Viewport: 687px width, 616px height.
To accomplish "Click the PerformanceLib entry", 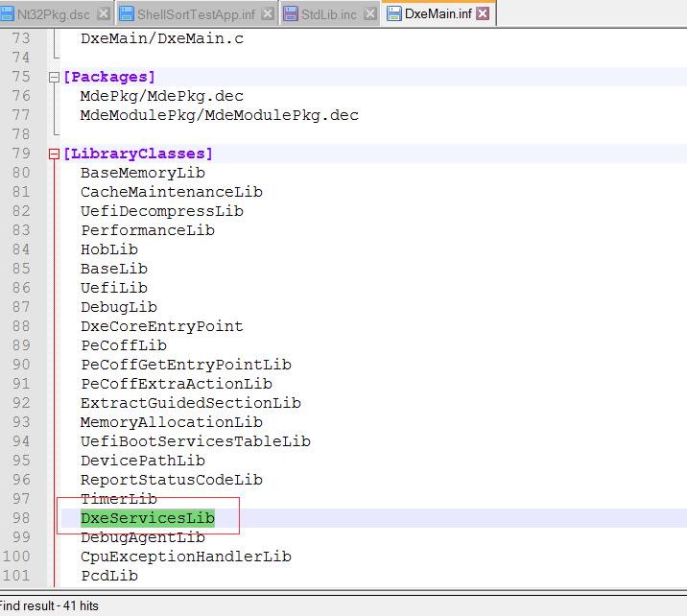I will click(x=148, y=230).
